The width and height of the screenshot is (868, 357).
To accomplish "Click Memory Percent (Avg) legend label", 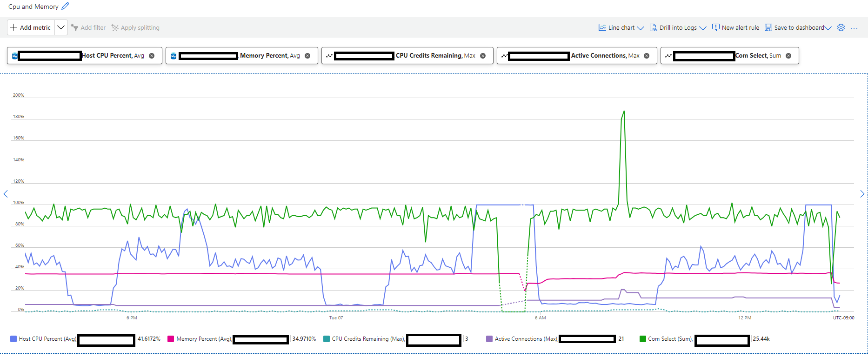I will pyautogui.click(x=204, y=339).
